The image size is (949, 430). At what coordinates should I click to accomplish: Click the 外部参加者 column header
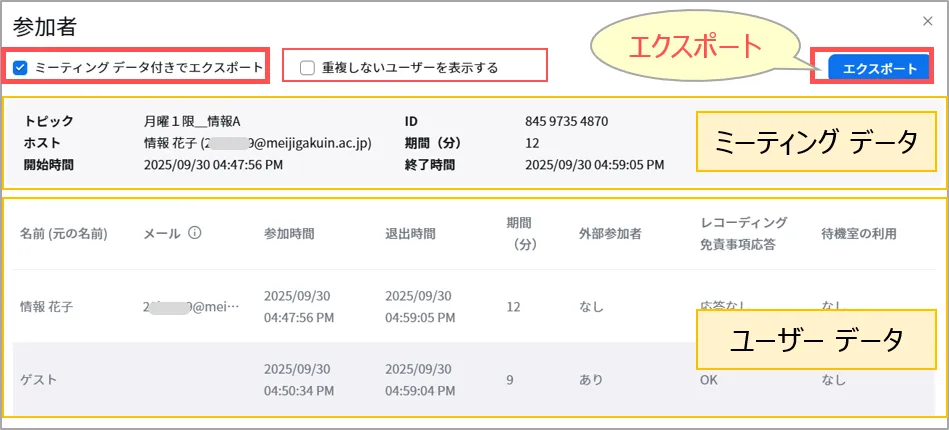pyautogui.click(x=610, y=234)
